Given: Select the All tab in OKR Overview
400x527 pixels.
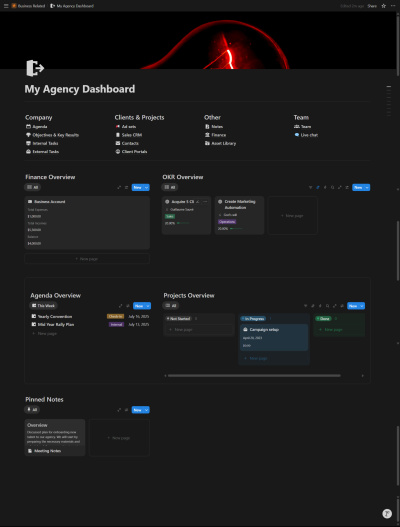Looking at the screenshot, I should [x=170, y=187].
